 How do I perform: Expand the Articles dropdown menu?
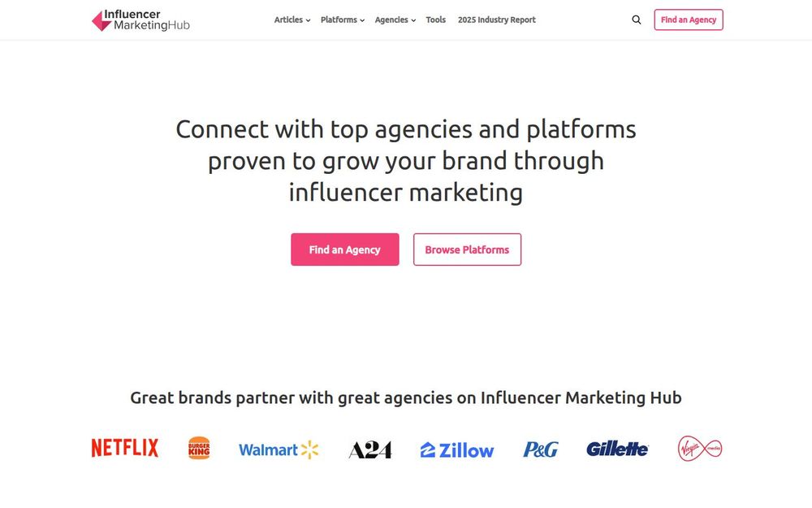tap(292, 20)
